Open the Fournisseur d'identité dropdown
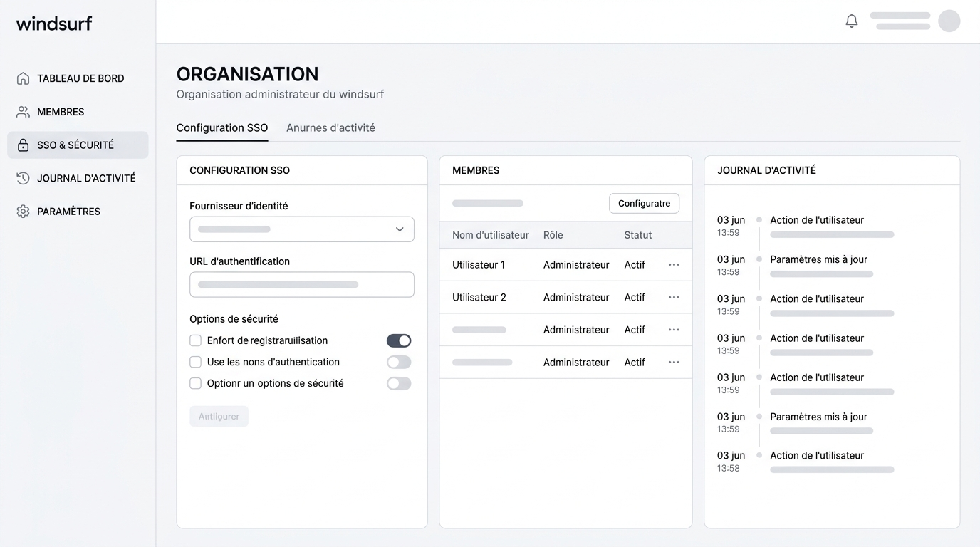The height and width of the screenshot is (547, 980). pyautogui.click(x=302, y=229)
